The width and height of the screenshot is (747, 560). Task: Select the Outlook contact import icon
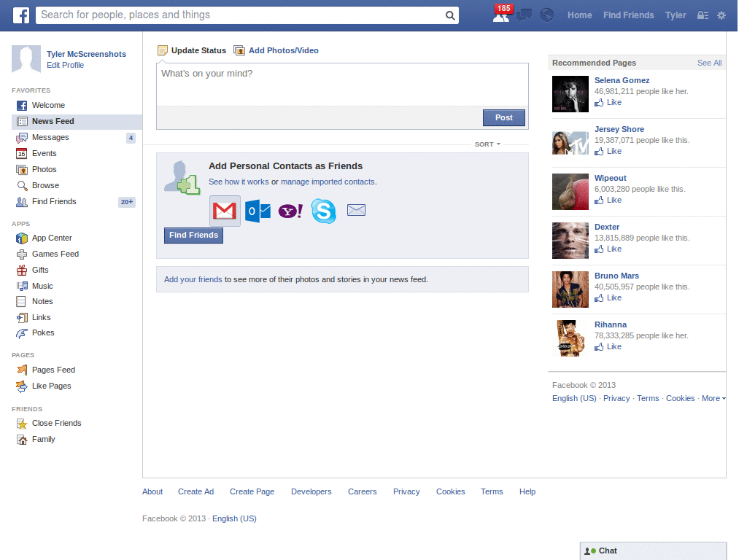(258, 211)
